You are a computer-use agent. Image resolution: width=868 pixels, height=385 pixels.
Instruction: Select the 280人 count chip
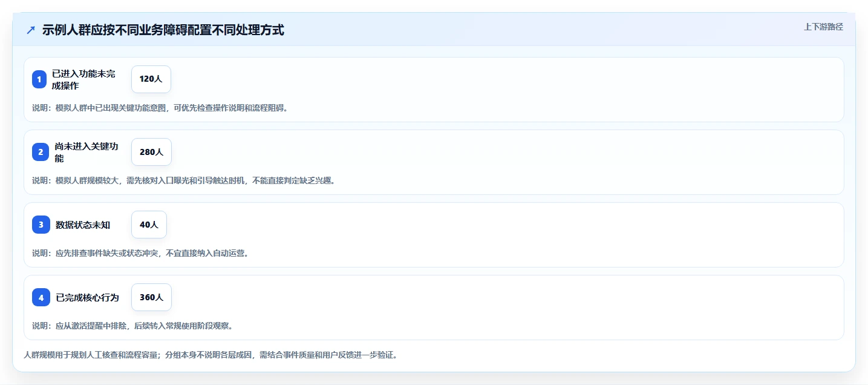[x=151, y=152]
